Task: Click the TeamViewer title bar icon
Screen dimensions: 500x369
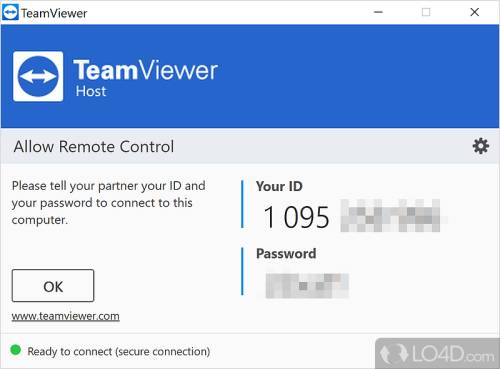Action: (10, 13)
